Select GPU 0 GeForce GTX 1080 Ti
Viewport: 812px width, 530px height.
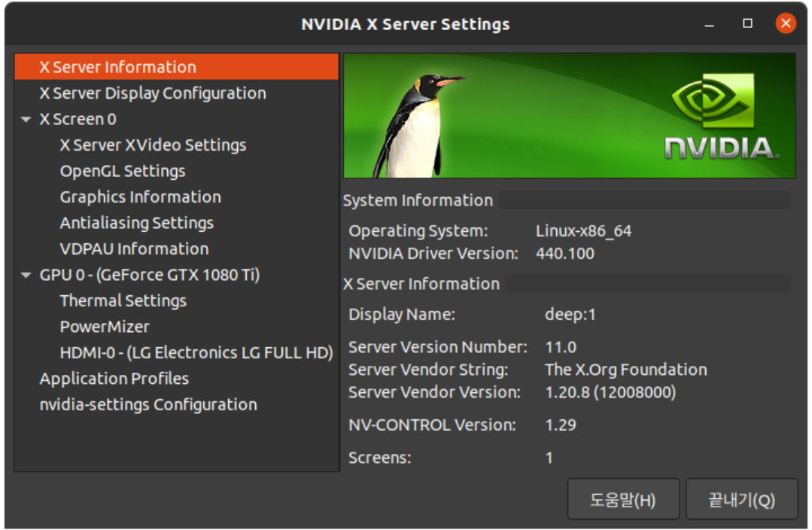coord(150,275)
